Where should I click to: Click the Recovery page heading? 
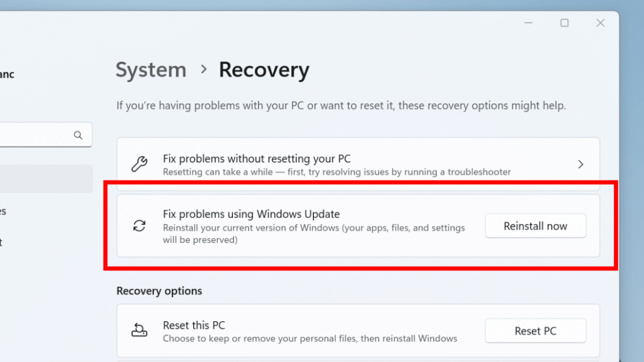pos(264,70)
